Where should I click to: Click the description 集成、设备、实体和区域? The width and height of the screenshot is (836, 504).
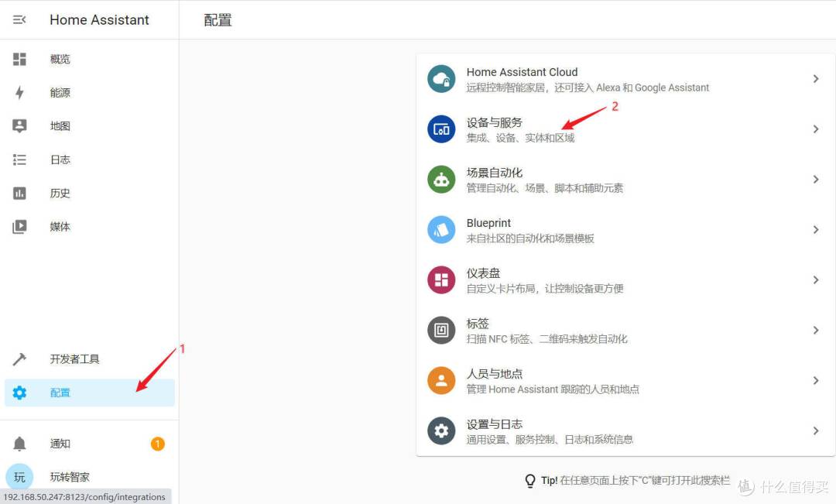tap(520, 138)
